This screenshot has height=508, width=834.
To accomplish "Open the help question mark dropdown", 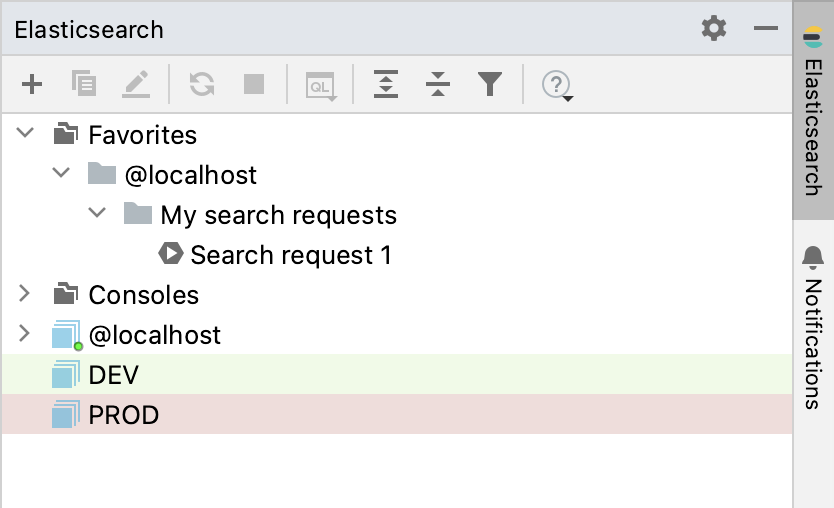I will (x=557, y=85).
